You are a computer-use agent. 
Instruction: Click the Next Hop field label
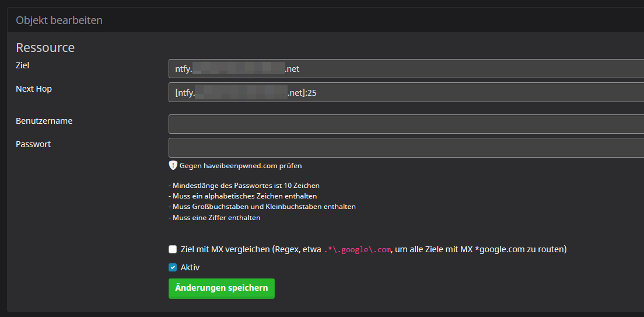coord(34,89)
